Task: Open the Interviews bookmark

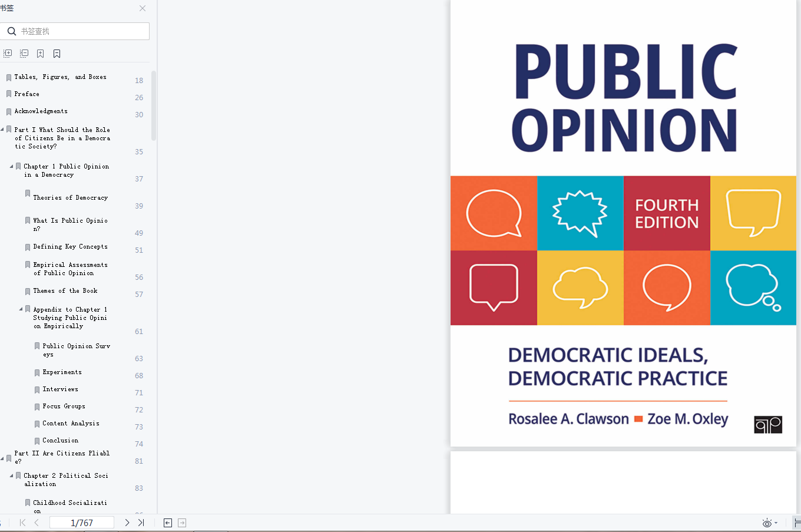Action: [x=60, y=389]
